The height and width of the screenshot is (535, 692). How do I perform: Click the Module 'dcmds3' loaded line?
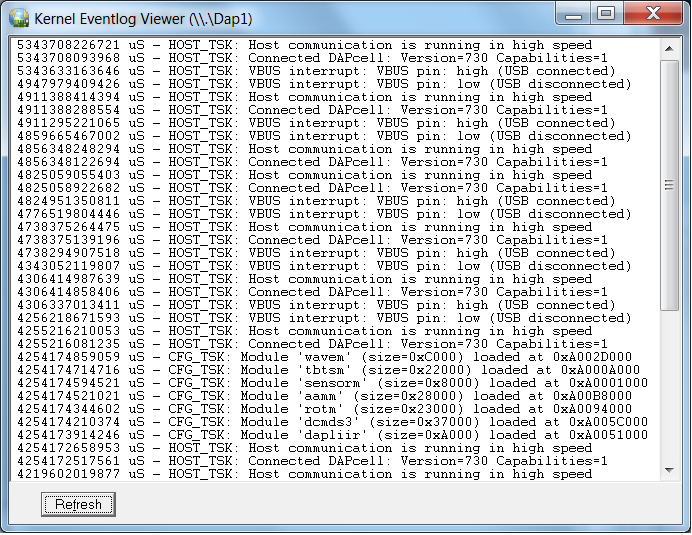click(332, 422)
